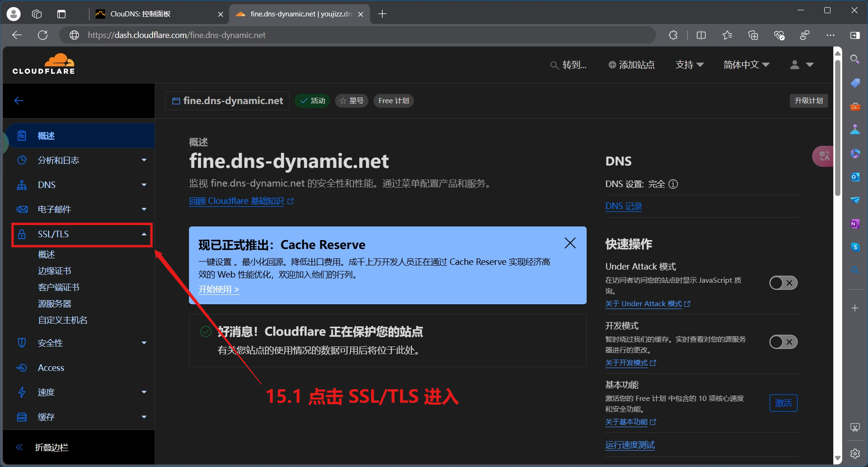Open 概述 under SSL/TLS
Image resolution: width=868 pixels, height=467 pixels.
coord(46,255)
